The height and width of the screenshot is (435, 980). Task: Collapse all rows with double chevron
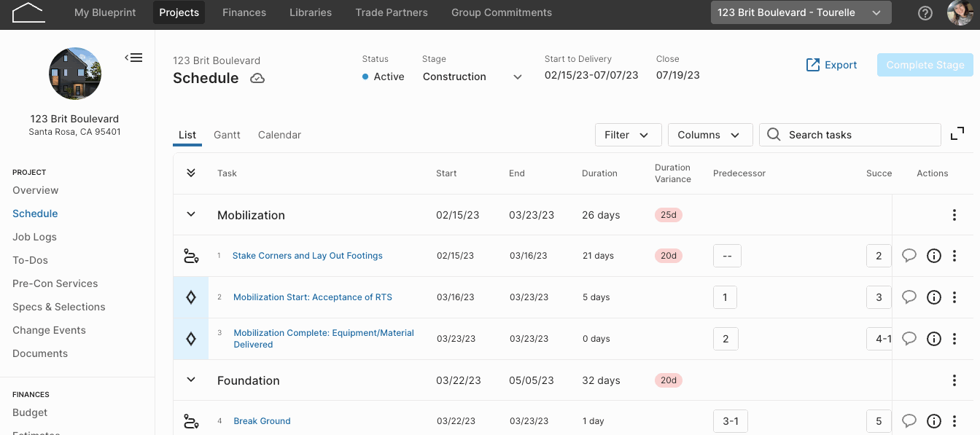pos(191,173)
